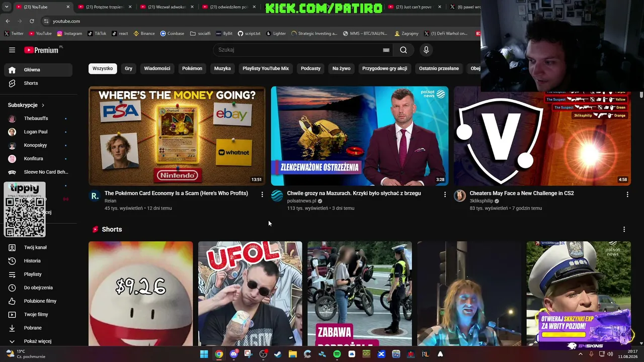
Task: Show hidden system tray icons
Action: coord(580,354)
